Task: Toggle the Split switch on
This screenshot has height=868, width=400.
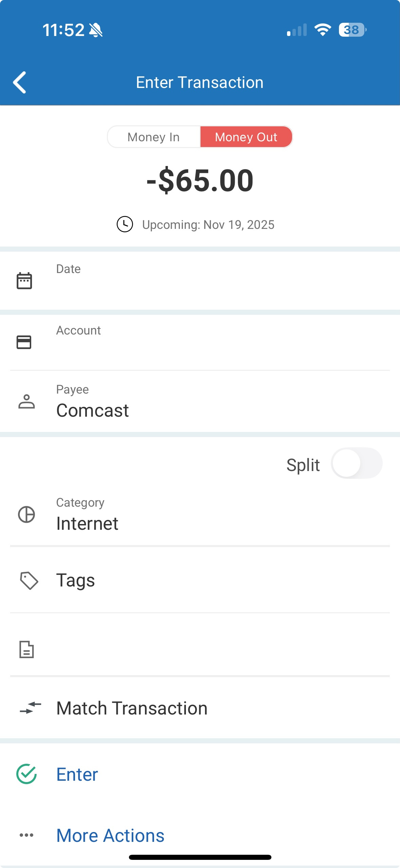Action: point(356,464)
